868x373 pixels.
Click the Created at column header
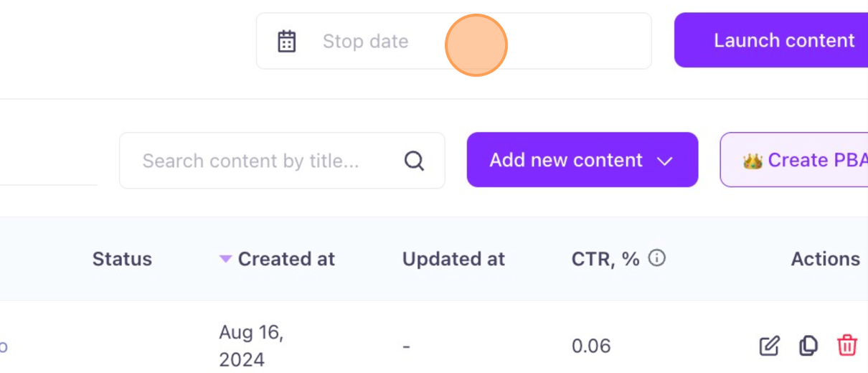click(286, 259)
